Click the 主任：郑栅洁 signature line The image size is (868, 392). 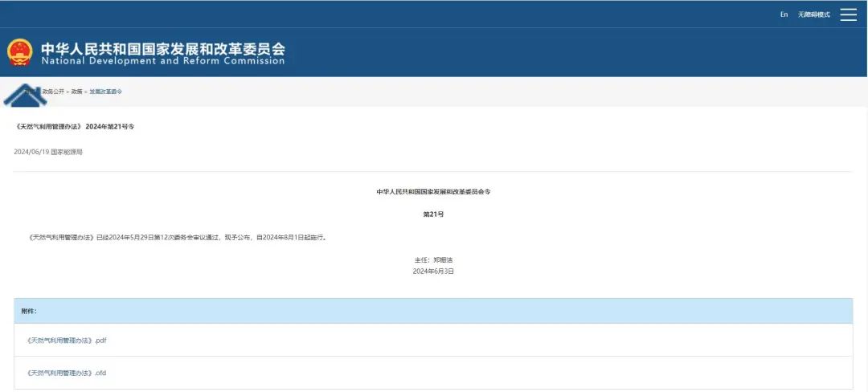(433, 259)
